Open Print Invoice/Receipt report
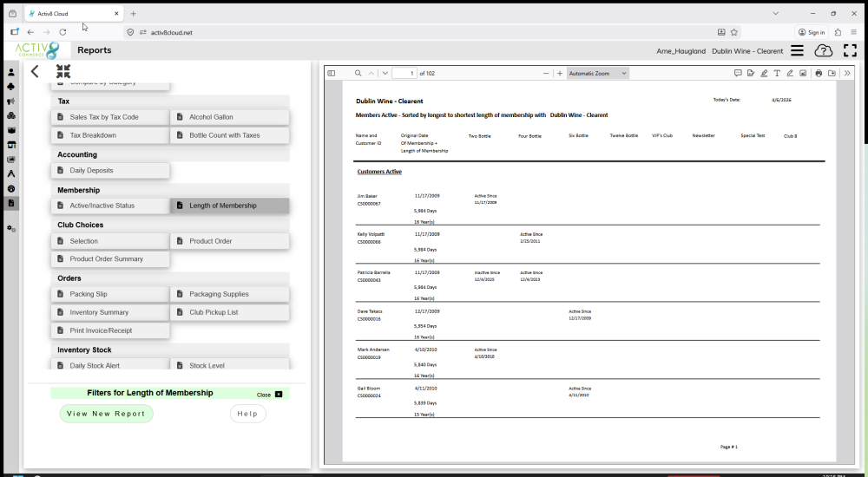This screenshot has height=477, width=868. click(x=110, y=330)
